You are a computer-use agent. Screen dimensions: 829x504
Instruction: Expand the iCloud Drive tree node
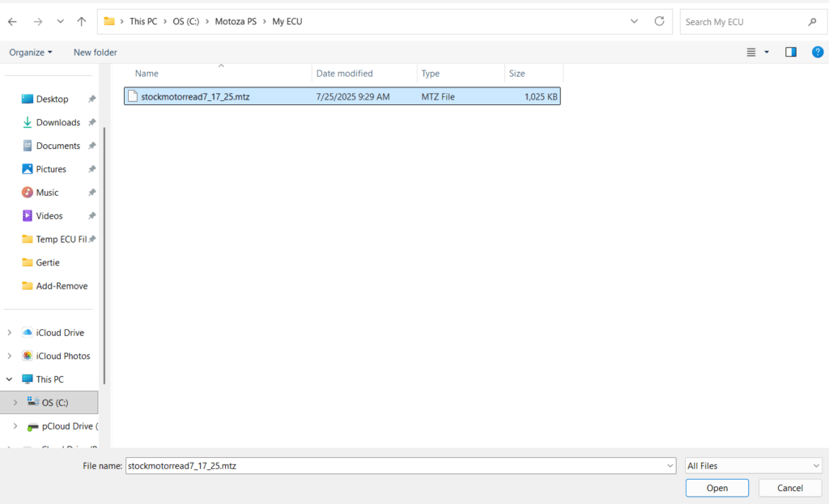coord(10,332)
